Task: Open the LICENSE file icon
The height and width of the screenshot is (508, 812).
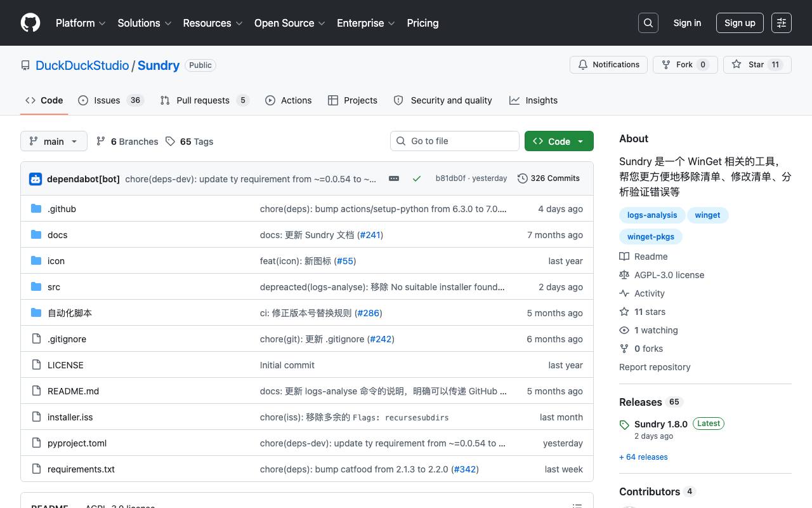Action: pos(36,365)
